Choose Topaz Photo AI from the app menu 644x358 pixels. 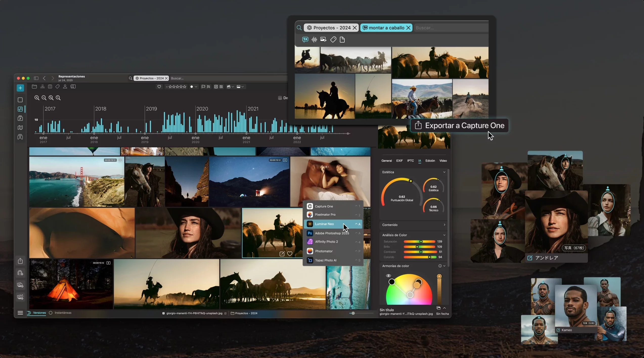tap(333, 260)
